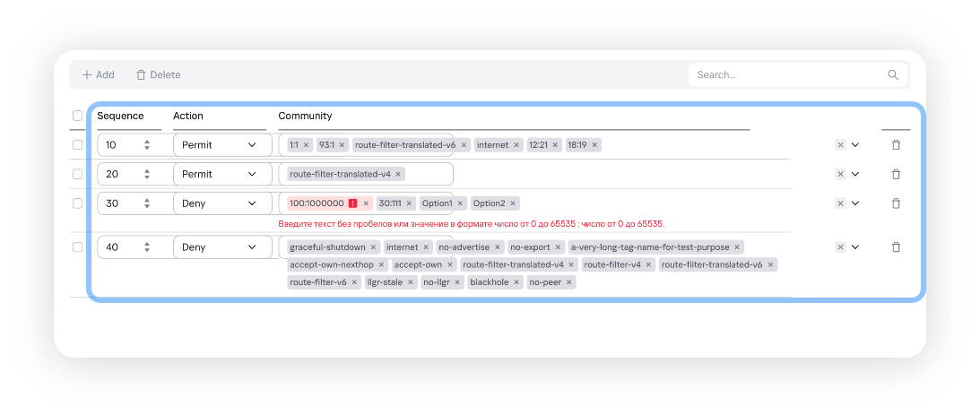Viewport: 980px width, 415px height.
Task: Delete the sequence 10 row using trash icon
Action: click(x=896, y=145)
